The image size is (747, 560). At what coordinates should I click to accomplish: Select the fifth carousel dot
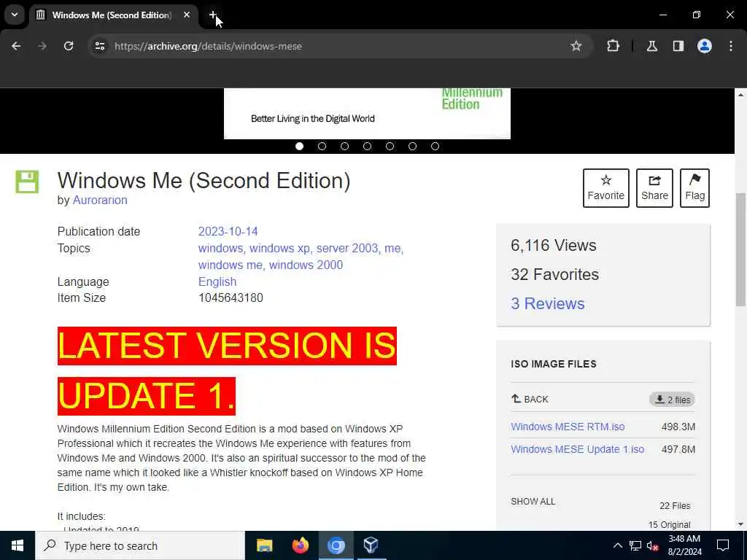coord(390,146)
